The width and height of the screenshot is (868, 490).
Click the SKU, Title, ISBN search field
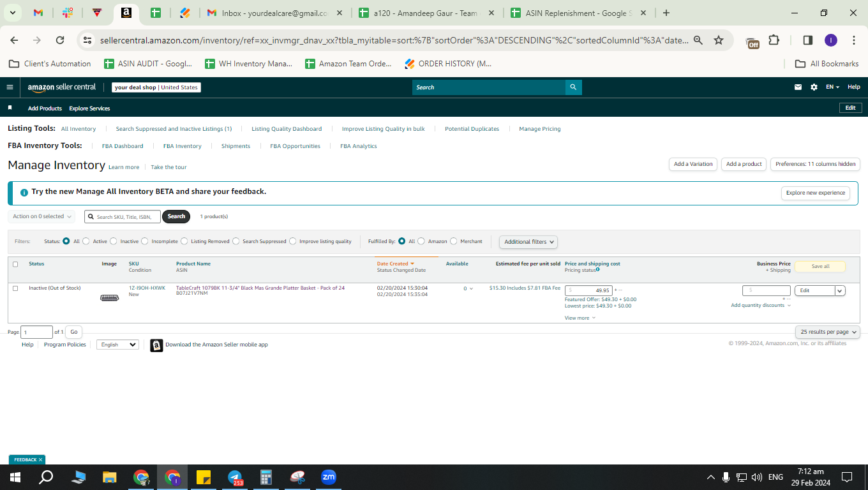click(123, 217)
